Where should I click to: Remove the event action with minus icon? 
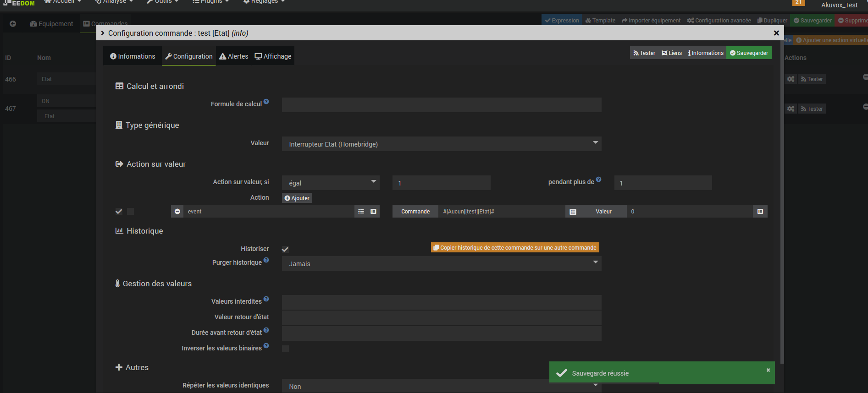[x=177, y=212]
